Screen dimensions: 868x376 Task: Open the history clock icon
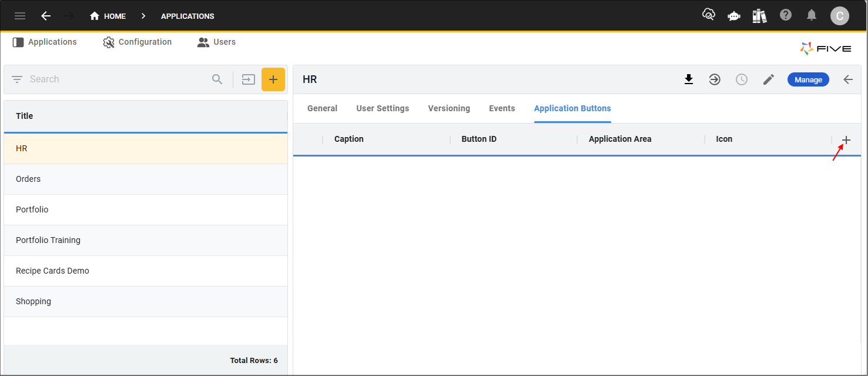tap(741, 79)
